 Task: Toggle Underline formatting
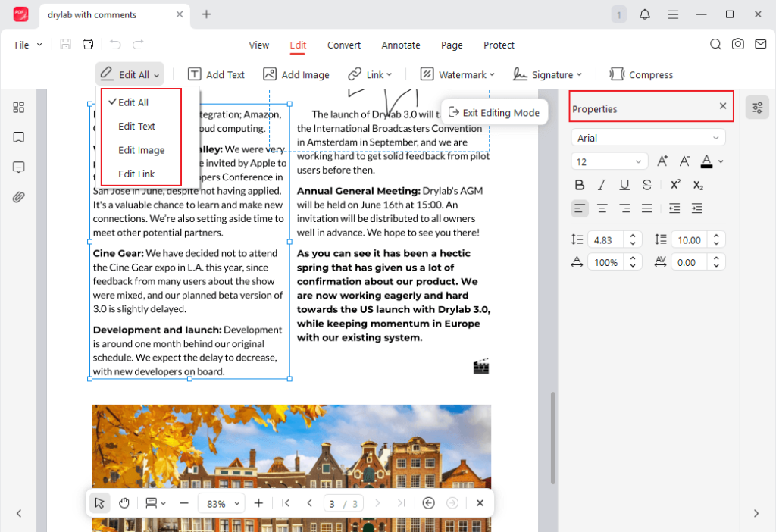click(624, 184)
